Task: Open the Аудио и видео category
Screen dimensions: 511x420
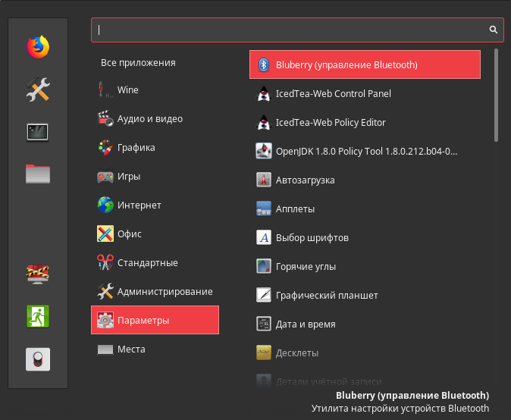Action: pos(155,118)
